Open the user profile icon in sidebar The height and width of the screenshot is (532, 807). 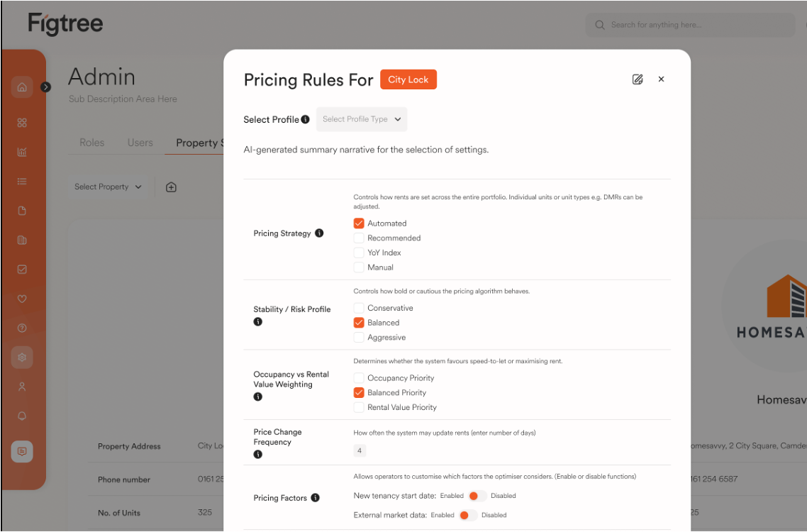coord(22,387)
